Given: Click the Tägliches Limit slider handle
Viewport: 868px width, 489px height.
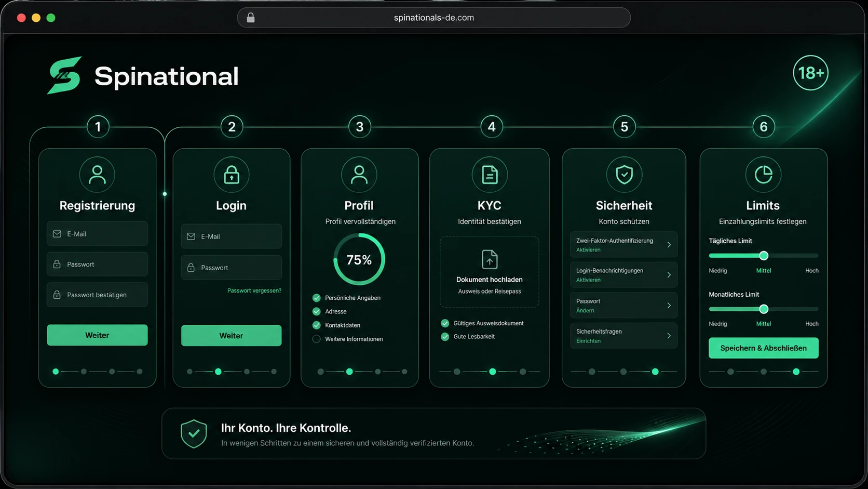Looking at the screenshot, I should pos(764,256).
